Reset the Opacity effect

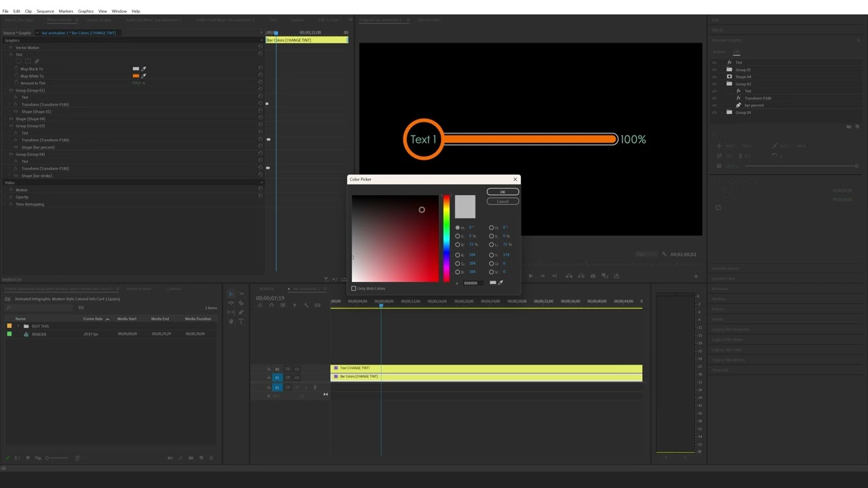click(x=260, y=197)
